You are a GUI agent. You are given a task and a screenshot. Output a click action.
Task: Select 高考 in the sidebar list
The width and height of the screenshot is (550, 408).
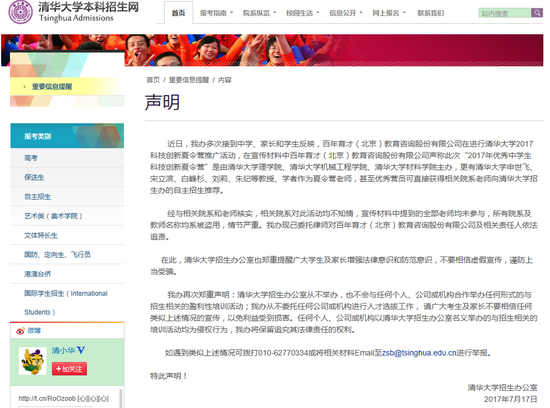point(67,158)
